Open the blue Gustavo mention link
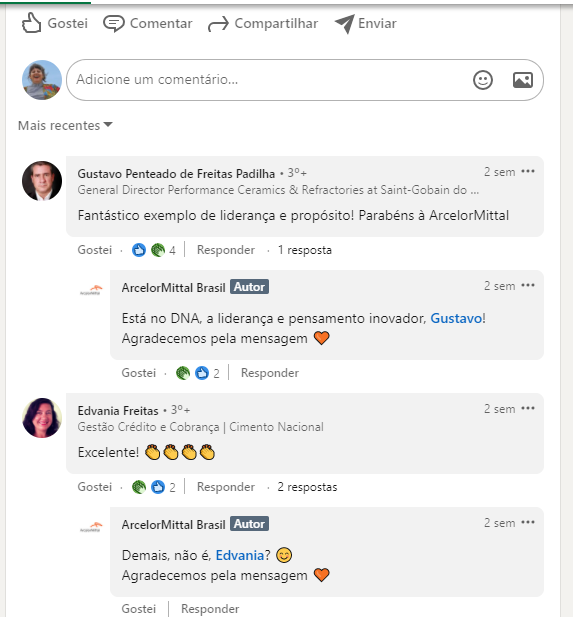This screenshot has width=573, height=617. (x=456, y=318)
